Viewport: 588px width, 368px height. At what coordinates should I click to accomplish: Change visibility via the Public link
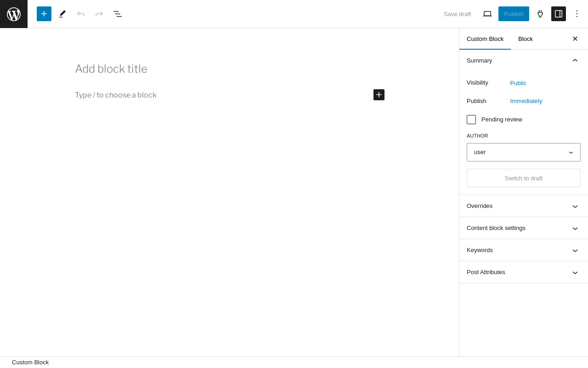pyautogui.click(x=518, y=83)
